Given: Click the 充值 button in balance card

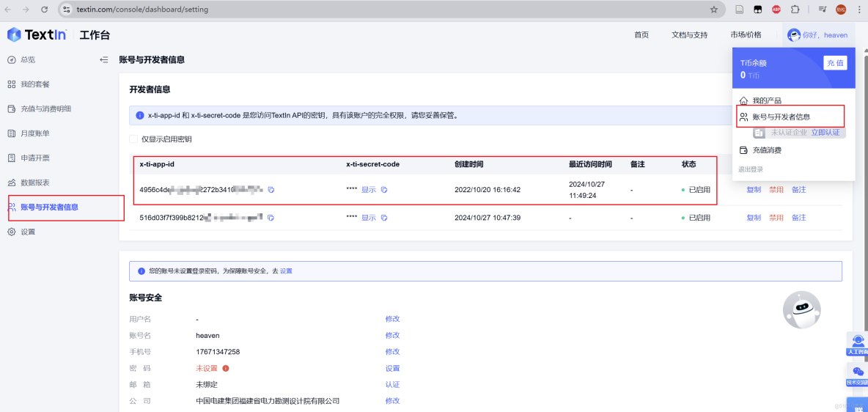Looking at the screenshot, I should pyautogui.click(x=835, y=63).
